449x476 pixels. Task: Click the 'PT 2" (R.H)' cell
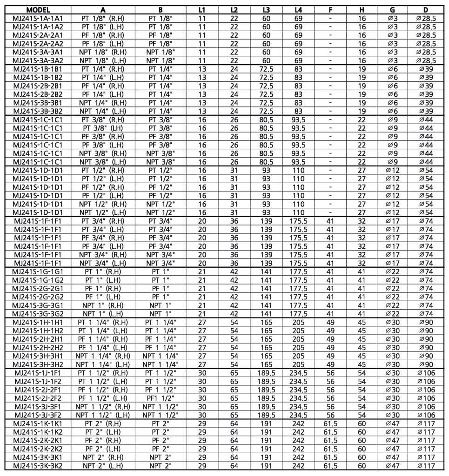[103, 424]
